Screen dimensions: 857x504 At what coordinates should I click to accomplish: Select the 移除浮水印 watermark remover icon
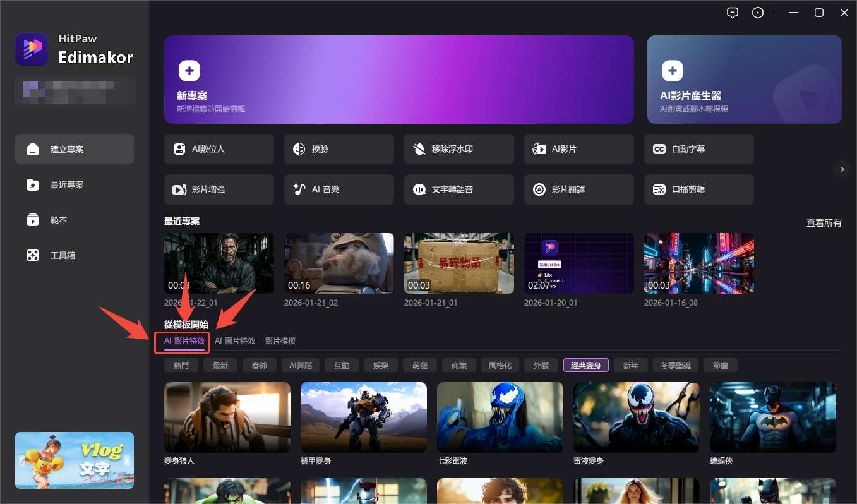[419, 149]
